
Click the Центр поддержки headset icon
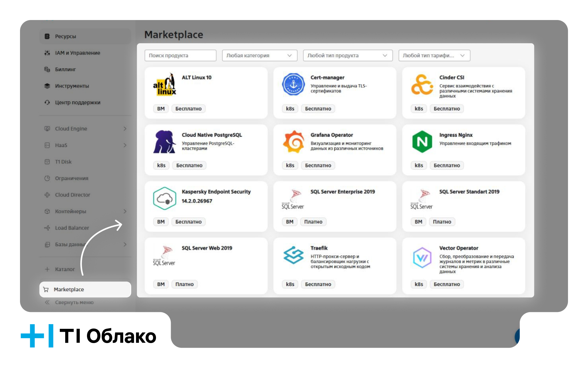47,102
